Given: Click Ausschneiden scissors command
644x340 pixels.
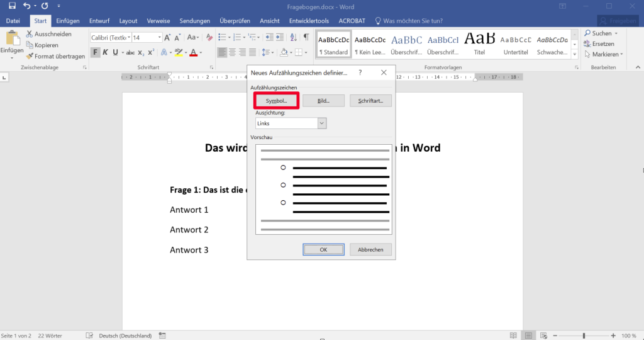Looking at the screenshot, I should pyautogui.click(x=48, y=34).
